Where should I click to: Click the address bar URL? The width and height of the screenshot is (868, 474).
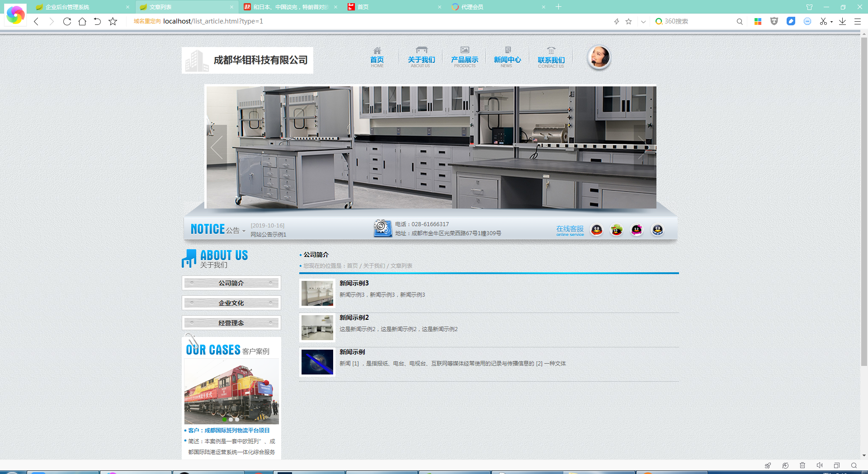point(213,21)
